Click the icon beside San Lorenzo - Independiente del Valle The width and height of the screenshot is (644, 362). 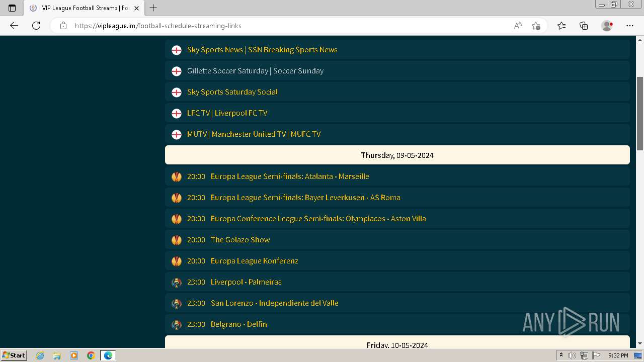coord(177,303)
